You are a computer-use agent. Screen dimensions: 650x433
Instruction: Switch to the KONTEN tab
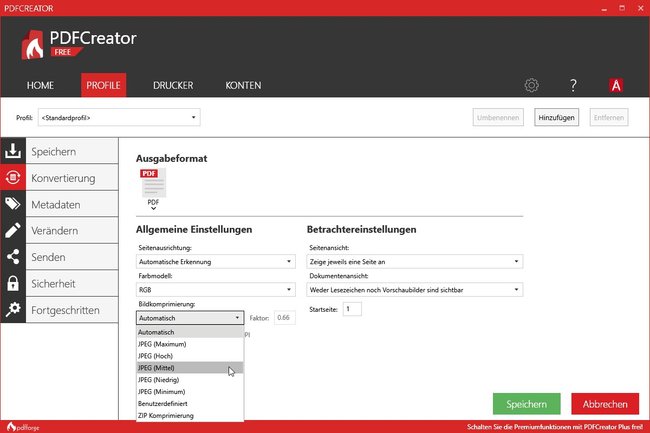click(x=243, y=85)
